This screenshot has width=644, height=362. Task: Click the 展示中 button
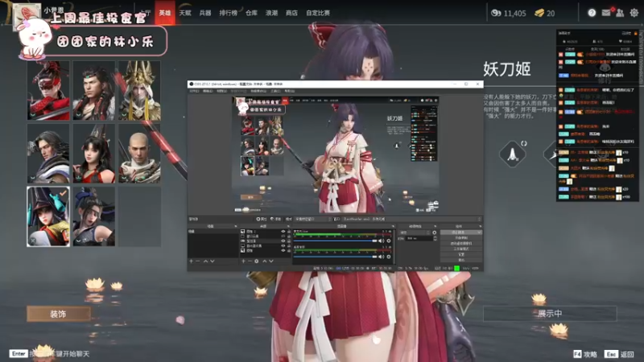tap(550, 314)
